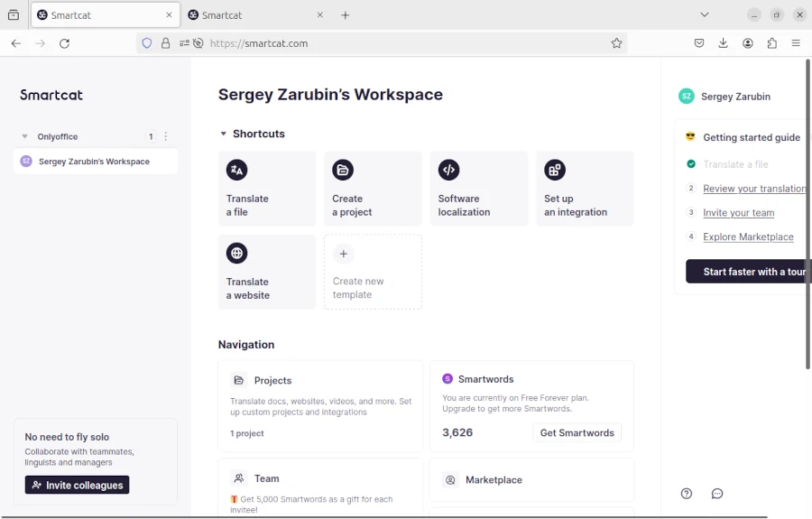Click the tracking protection shield icon

pos(147,43)
